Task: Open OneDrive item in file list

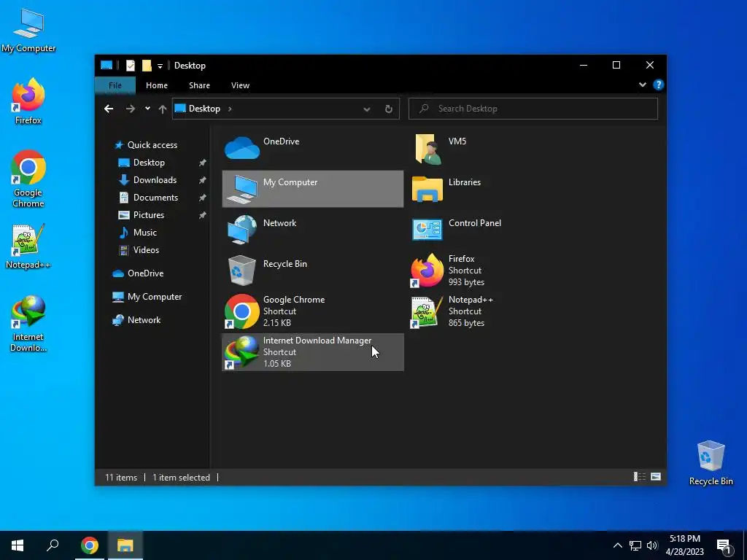Action: 312,148
